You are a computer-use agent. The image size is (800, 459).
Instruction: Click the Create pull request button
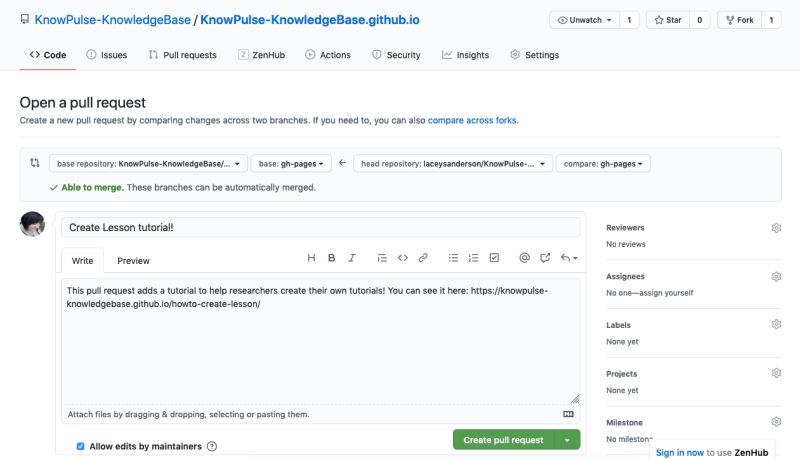pyautogui.click(x=504, y=440)
